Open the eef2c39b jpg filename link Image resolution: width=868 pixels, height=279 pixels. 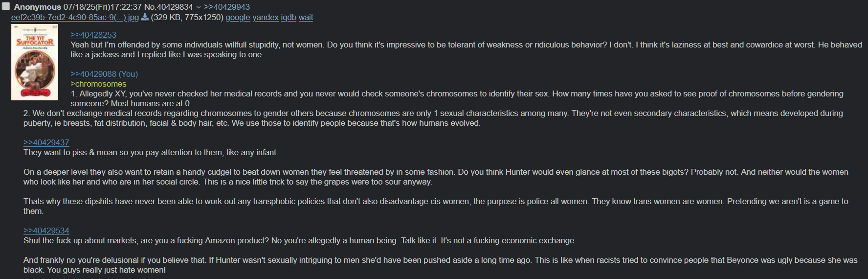tap(75, 18)
